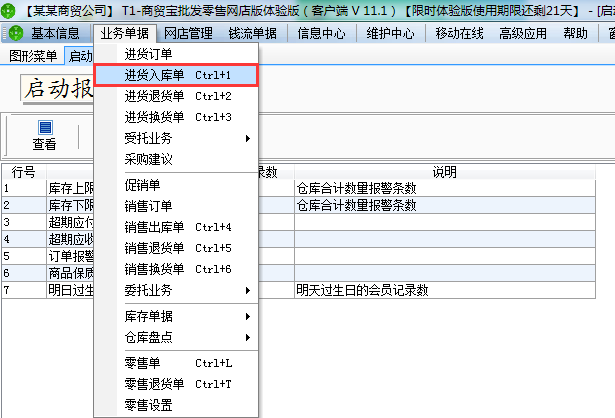
Task: Open the 网店管理 menu
Action: [188, 34]
